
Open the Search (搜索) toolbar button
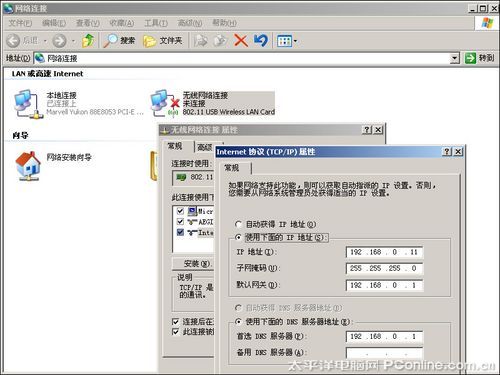pyautogui.click(x=119, y=41)
